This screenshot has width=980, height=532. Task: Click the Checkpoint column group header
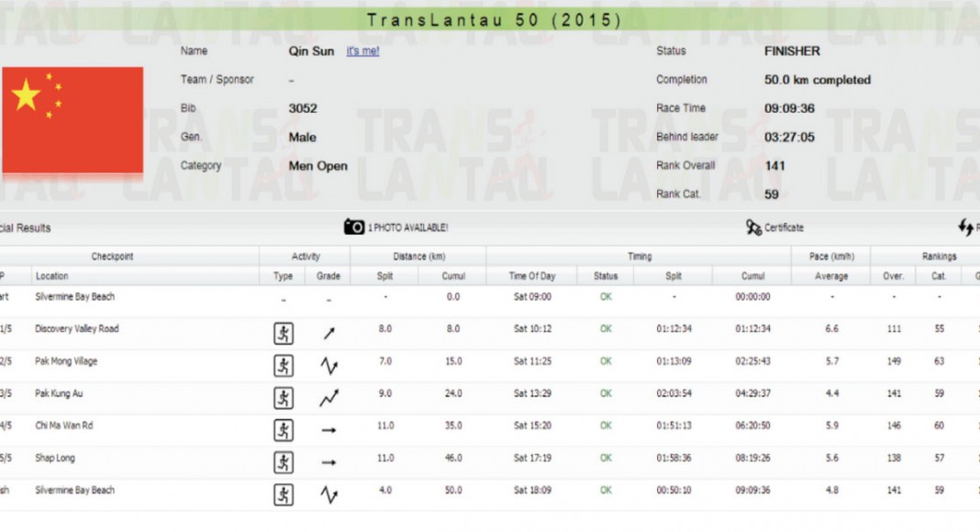click(113, 257)
